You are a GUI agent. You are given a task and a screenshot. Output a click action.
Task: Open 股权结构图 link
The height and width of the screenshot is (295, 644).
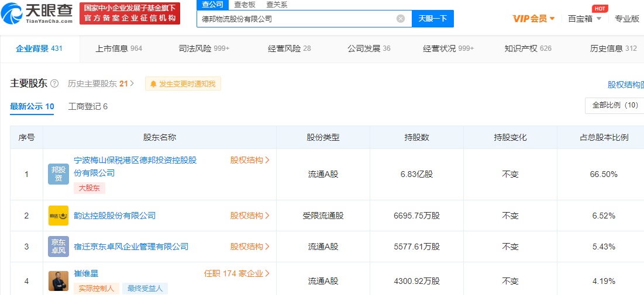[625, 85]
